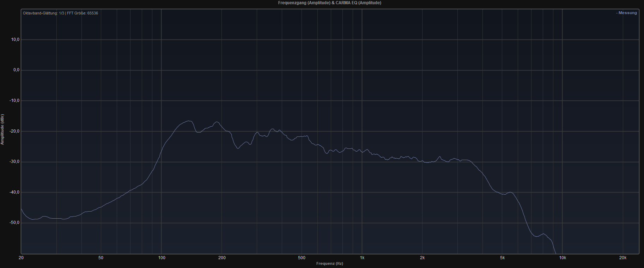Click the Messung legend entry
This screenshot has width=644, height=268.
click(x=626, y=13)
